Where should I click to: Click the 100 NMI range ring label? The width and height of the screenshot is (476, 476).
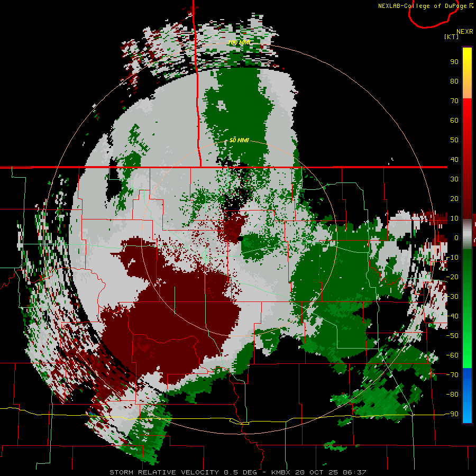coord(239,42)
